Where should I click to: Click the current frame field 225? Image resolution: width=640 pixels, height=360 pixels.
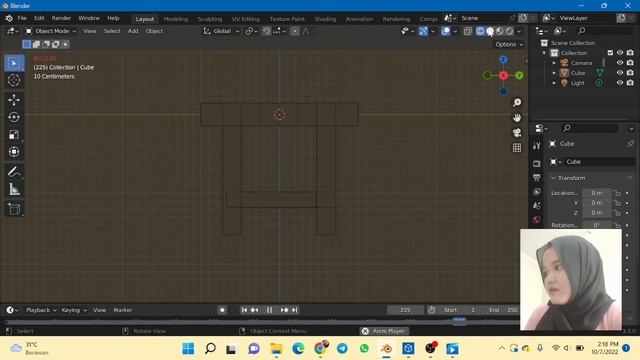(x=405, y=310)
